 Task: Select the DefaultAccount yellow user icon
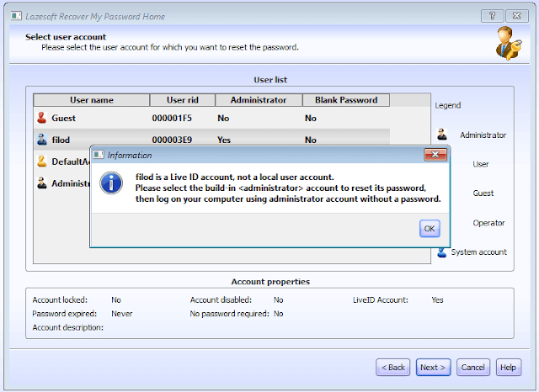41,161
